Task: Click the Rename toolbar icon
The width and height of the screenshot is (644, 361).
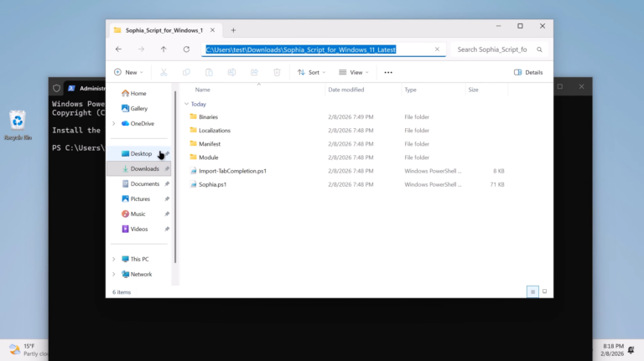Action: 231,72
